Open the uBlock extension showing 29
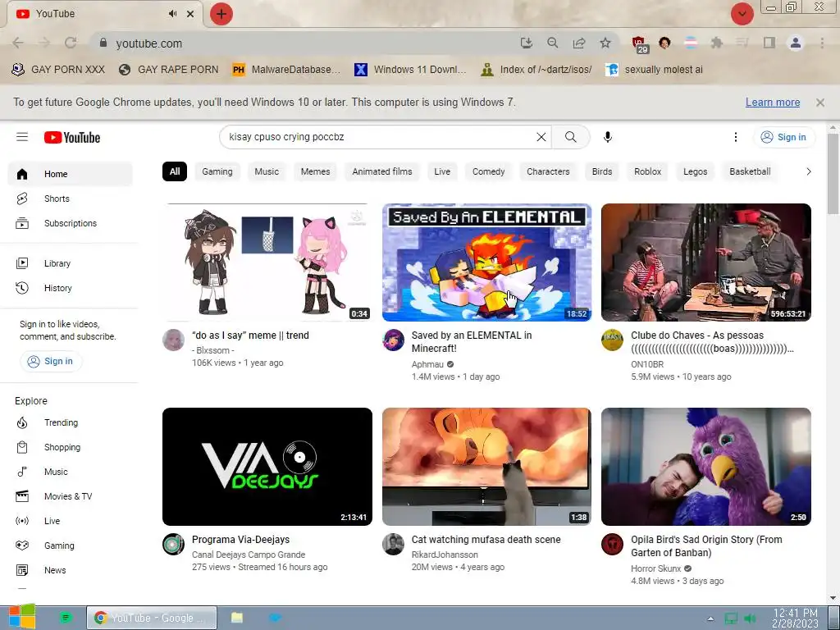The width and height of the screenshot is (840, 630). [x=639, y=44]
